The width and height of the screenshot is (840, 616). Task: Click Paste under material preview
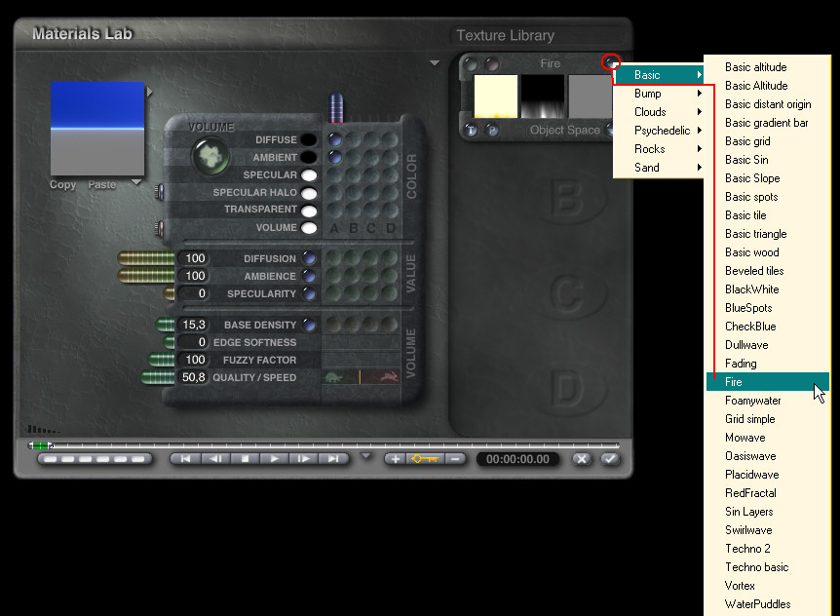click(x=101, y=184)
